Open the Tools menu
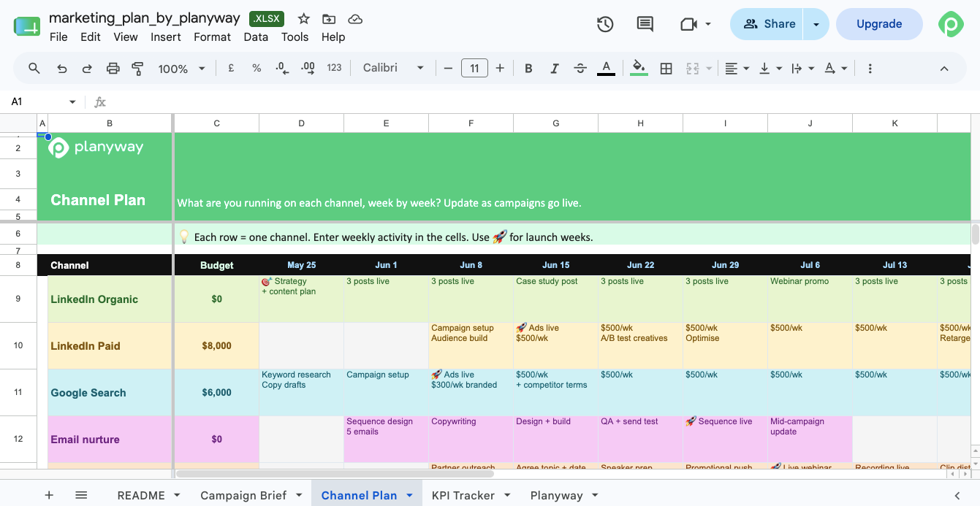980x506 pixels. 295,37
